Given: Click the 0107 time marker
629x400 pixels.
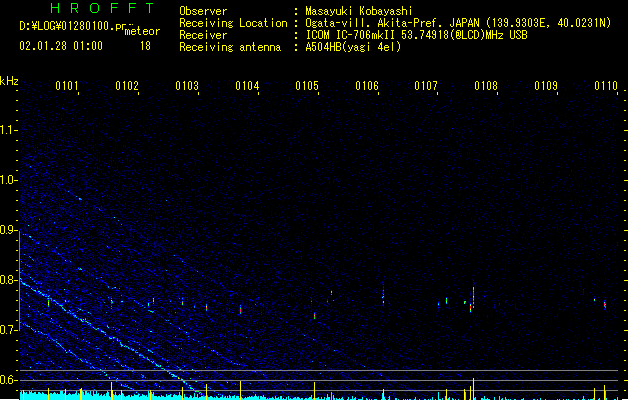Looking at the screenshot, I should click(426, 86).
